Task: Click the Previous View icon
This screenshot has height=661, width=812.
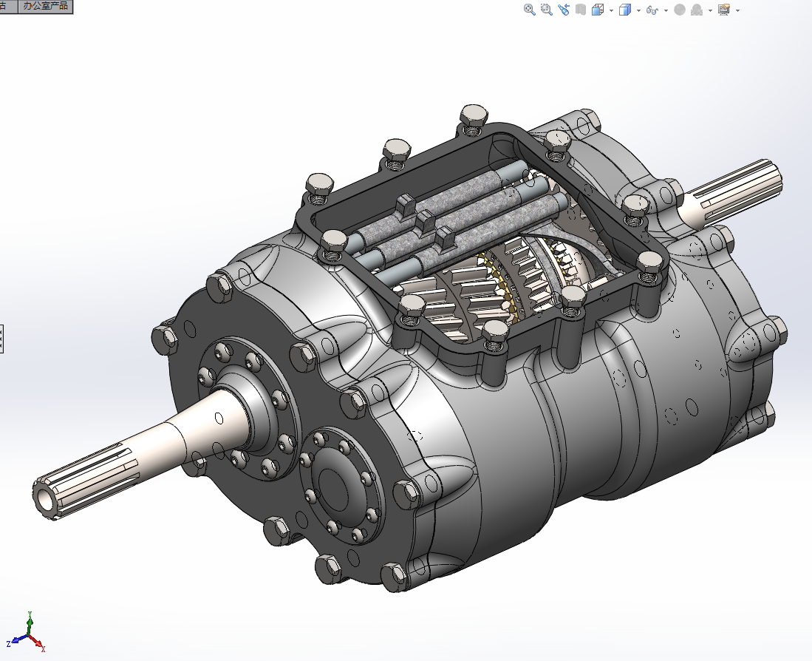Action: [x=564, y=10]
